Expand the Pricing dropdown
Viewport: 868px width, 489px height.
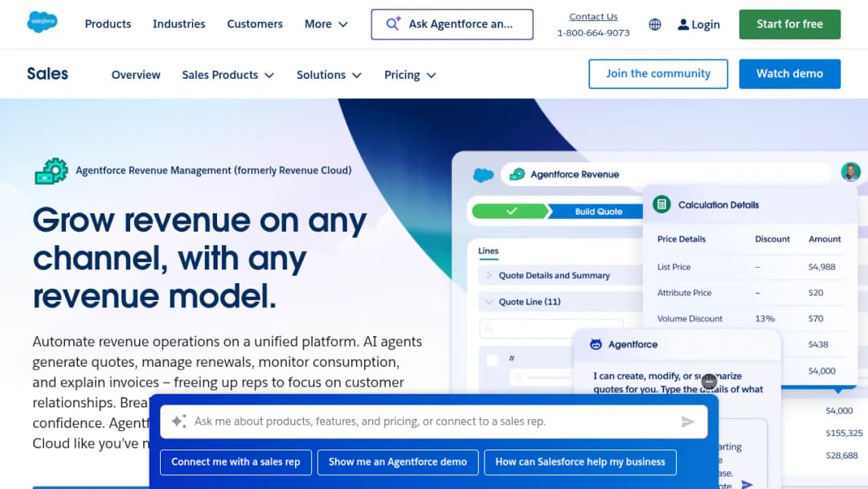click(410, 75)
